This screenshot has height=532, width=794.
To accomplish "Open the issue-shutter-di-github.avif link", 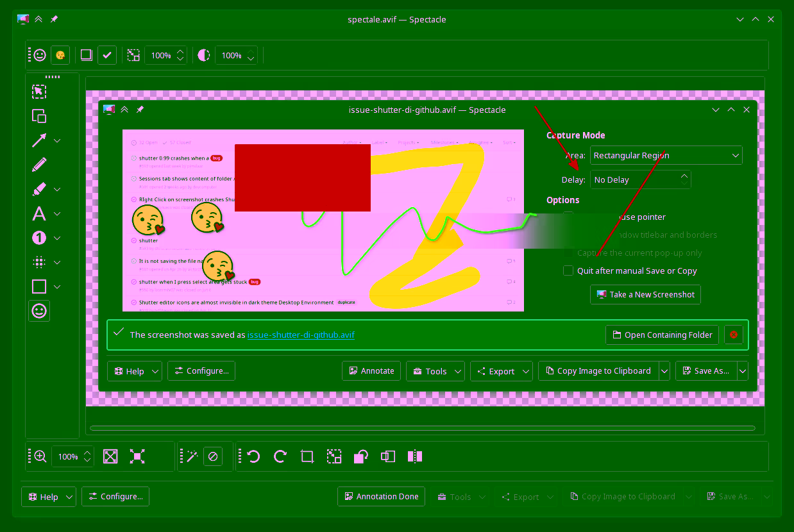I will (x=301, y=335).
